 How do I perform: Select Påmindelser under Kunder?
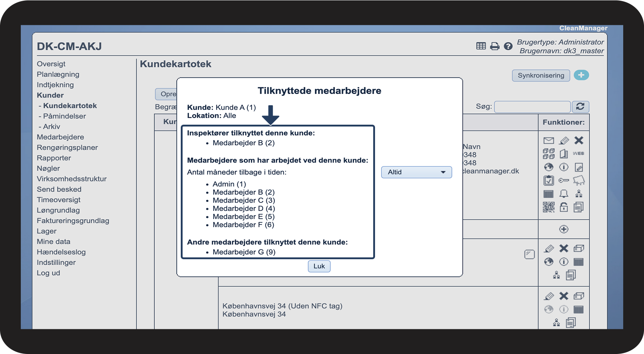(x=65, y=116)
